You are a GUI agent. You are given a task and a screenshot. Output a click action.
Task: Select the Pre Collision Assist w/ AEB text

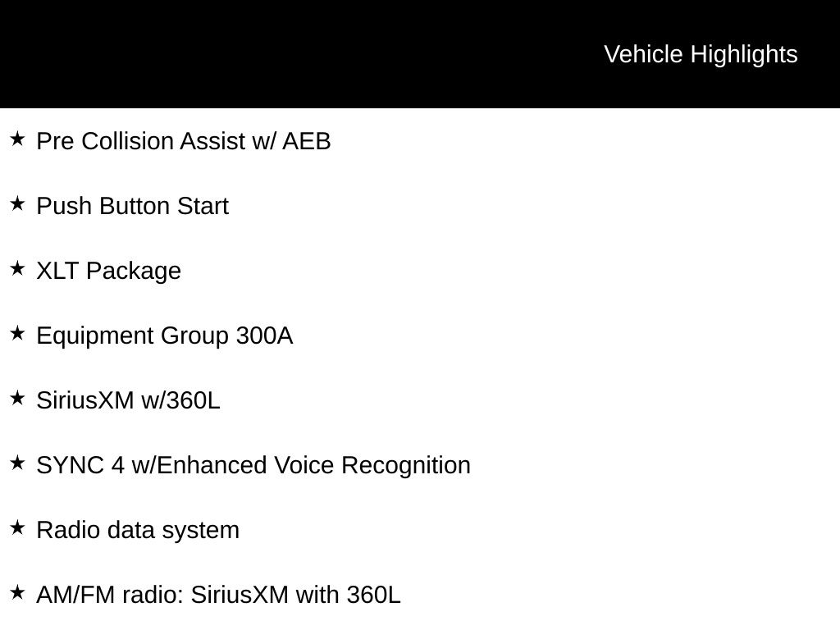pos(184,141)
